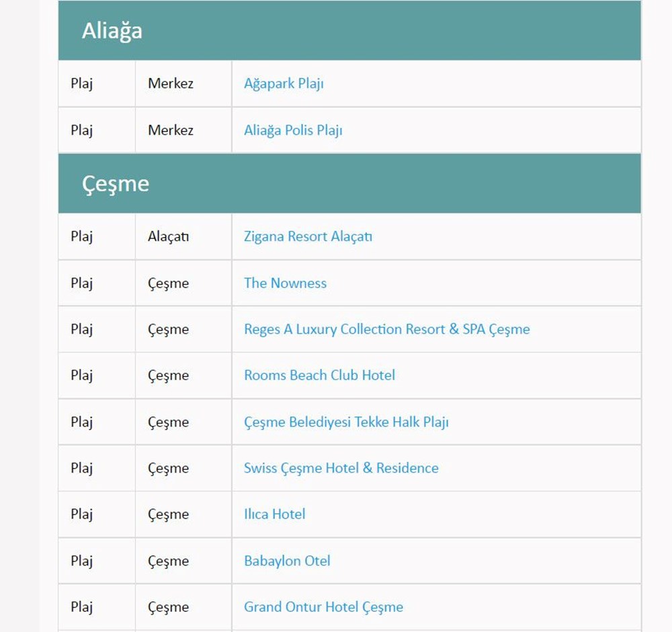This screenshot has height=632, width=672.
Task: Click Çeşme cell in Babaylon Otel row
Action: (168, 561)
